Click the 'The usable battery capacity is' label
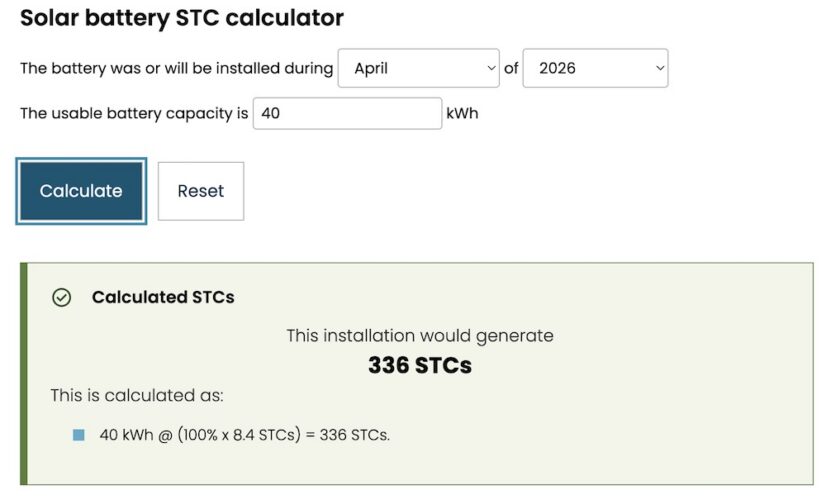This screenshot has height=500, width=826. tap(134, 114)
